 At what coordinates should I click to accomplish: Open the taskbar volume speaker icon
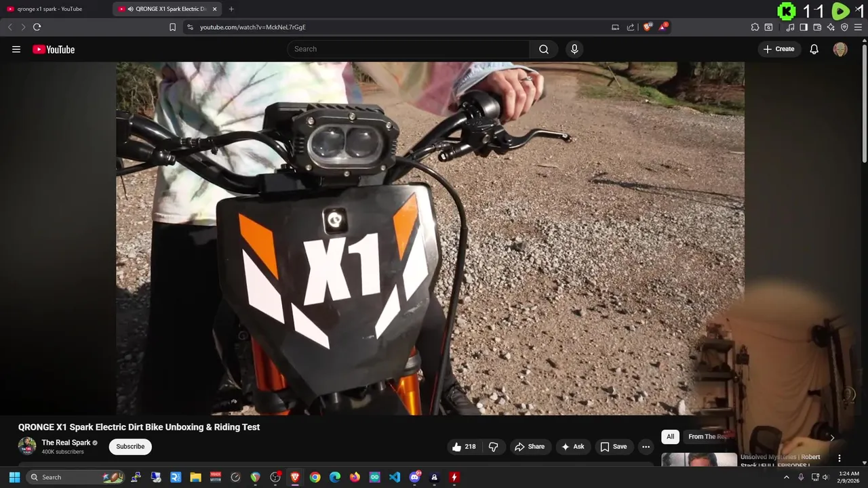pyautogui.click(x=825, y=477)
